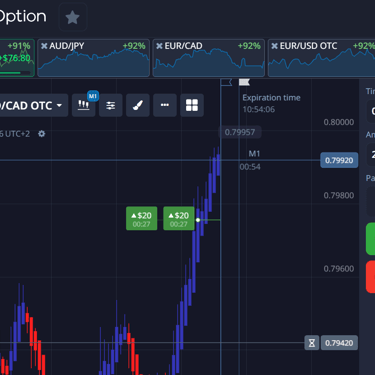Click the current price label 0.79920
Image resolution: width=375 pixels, height=375 pixels.
point(339,160)
